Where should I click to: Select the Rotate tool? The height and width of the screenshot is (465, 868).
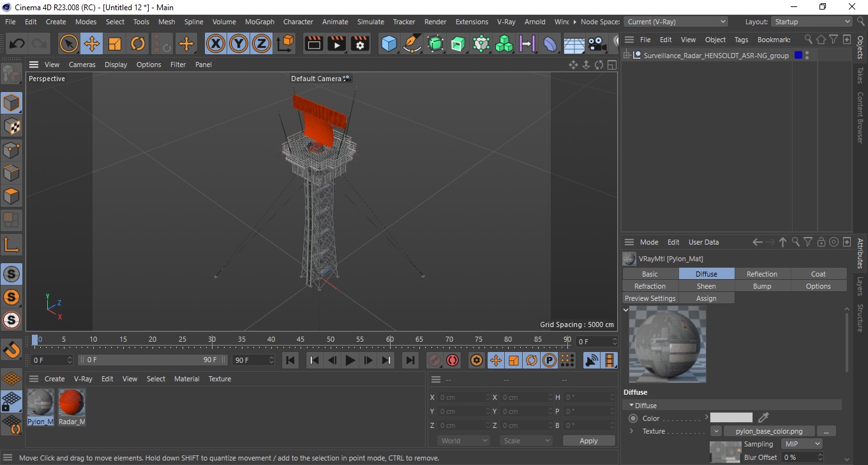(x=138, y=44)
